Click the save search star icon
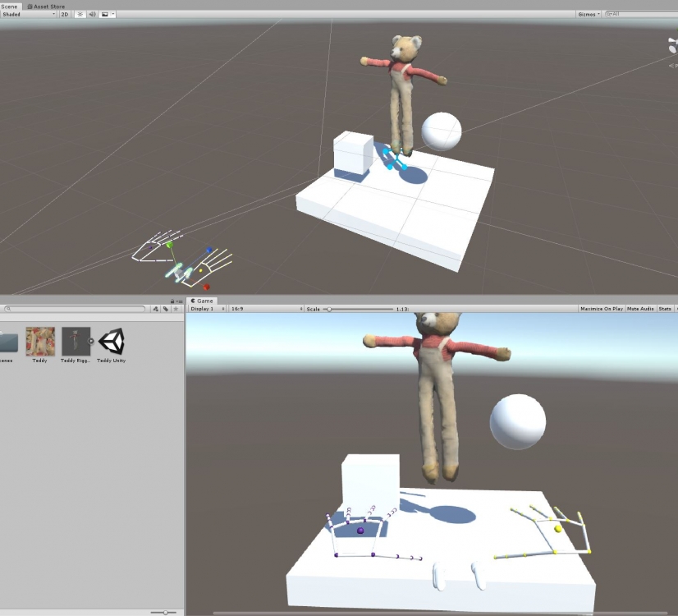 (175, 309)
